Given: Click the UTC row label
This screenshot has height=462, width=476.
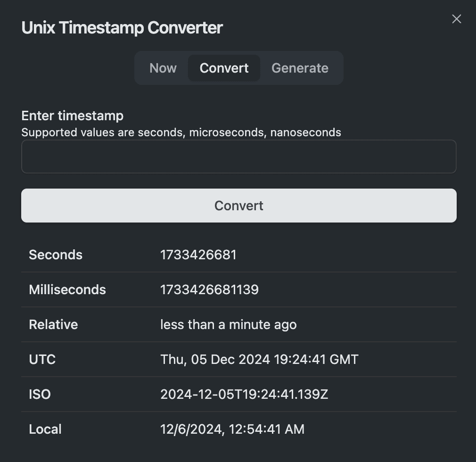Looking at the screenshot, I should (x=42, y=360).
